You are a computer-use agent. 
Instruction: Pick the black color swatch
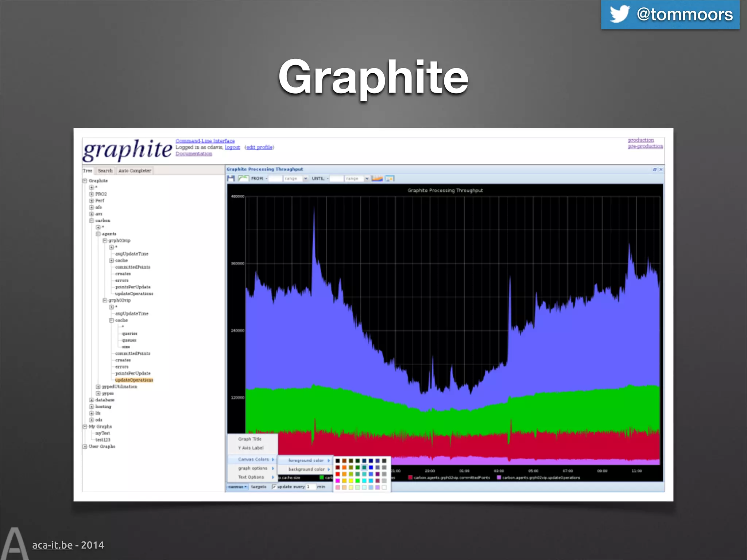338,461
